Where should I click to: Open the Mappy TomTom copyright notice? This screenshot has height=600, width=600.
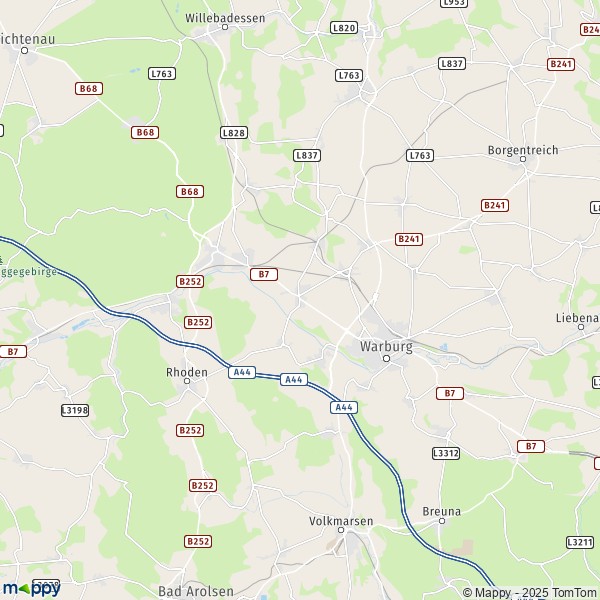click(x=529, y=593)
